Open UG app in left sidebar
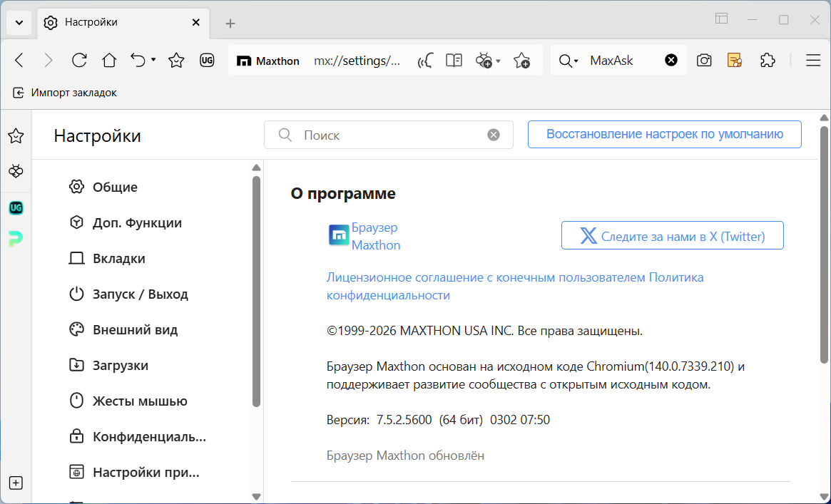Screen dimensions: 831x504 pos(16,207)
